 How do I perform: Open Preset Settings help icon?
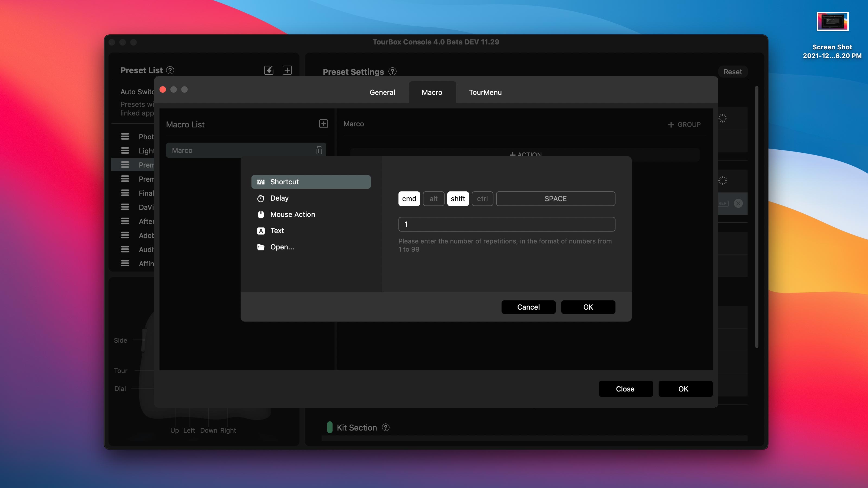coord(392,71)
